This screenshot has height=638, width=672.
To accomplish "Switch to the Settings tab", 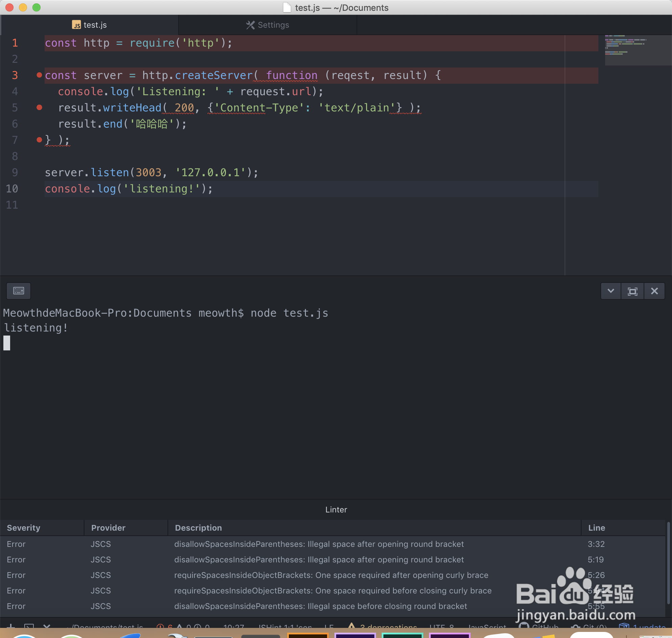I will [267, 25].
